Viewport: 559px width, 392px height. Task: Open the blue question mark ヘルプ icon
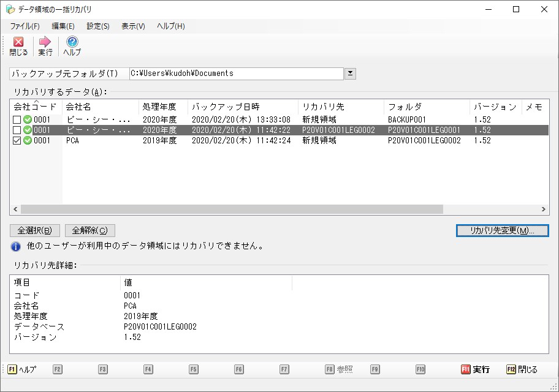click(x=72, y=42)
